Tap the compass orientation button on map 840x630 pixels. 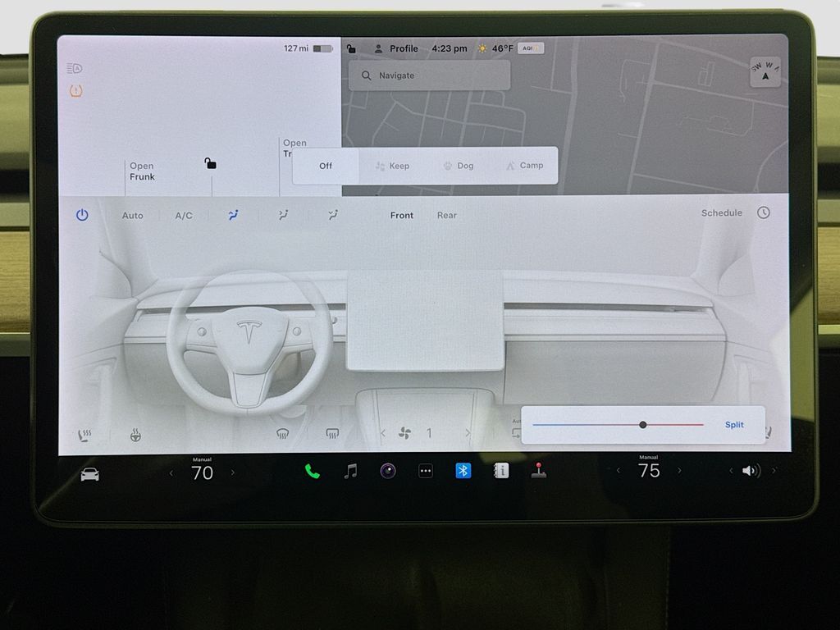click(x=765, y=73)
